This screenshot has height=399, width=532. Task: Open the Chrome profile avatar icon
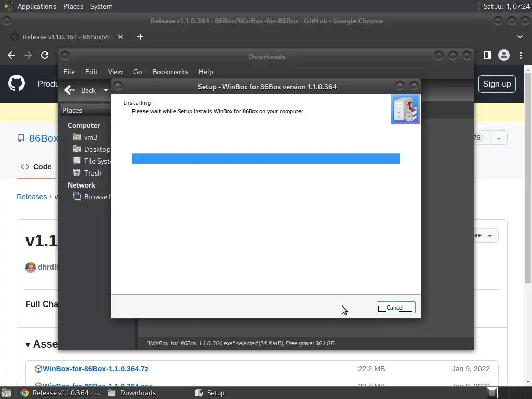pos(504,55)
